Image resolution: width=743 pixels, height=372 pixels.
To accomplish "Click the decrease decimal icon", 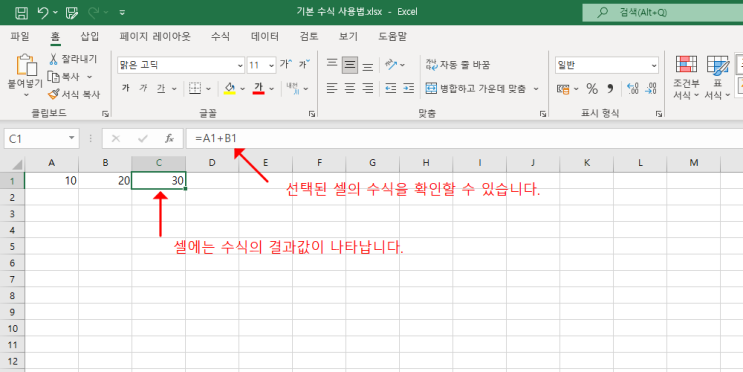I will pyautogui.click(x=651, y=89).
